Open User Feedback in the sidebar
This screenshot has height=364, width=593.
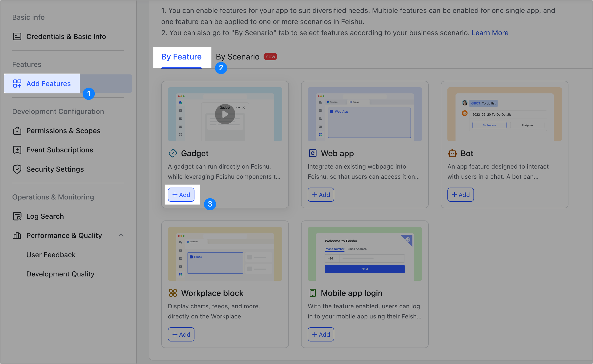[x=51, y=255]
